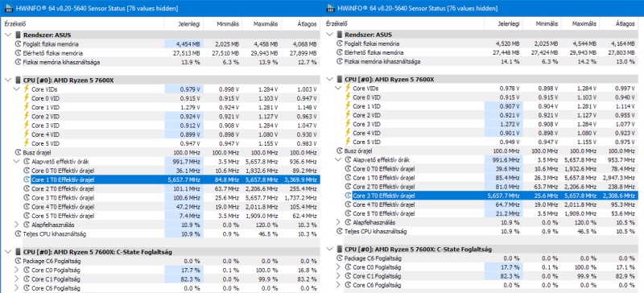
Task: Click clock icon of highlighted Core 3 T0 row
Action: [x=349, y=196]
